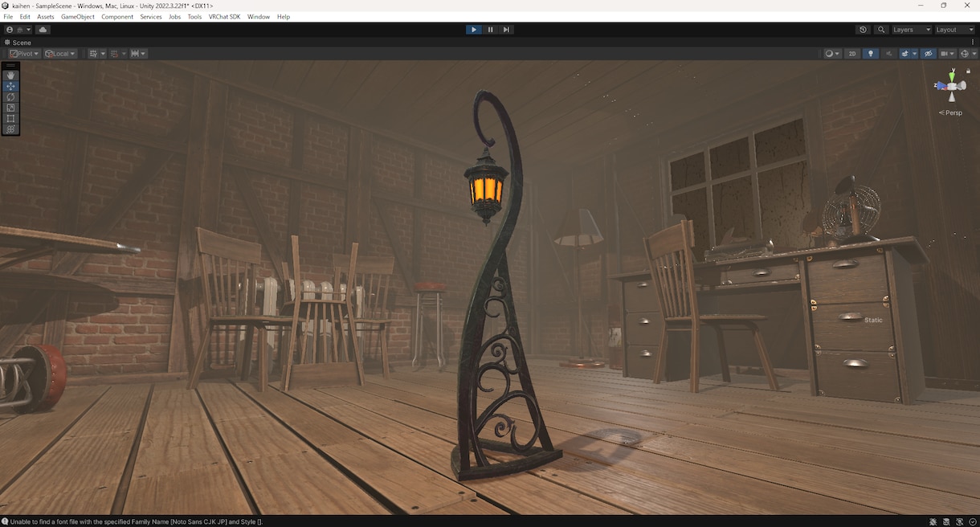Toggle grid snapping button

click(115, 54)
